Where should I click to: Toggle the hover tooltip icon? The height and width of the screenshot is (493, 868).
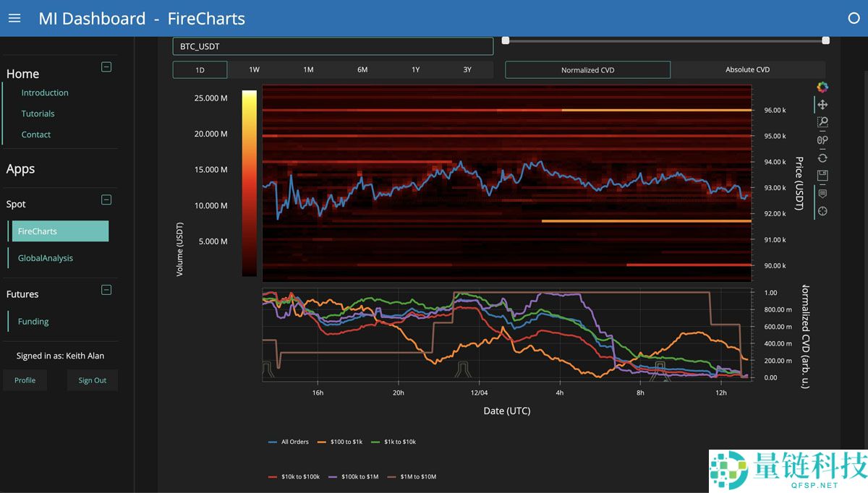coord(822,193)
